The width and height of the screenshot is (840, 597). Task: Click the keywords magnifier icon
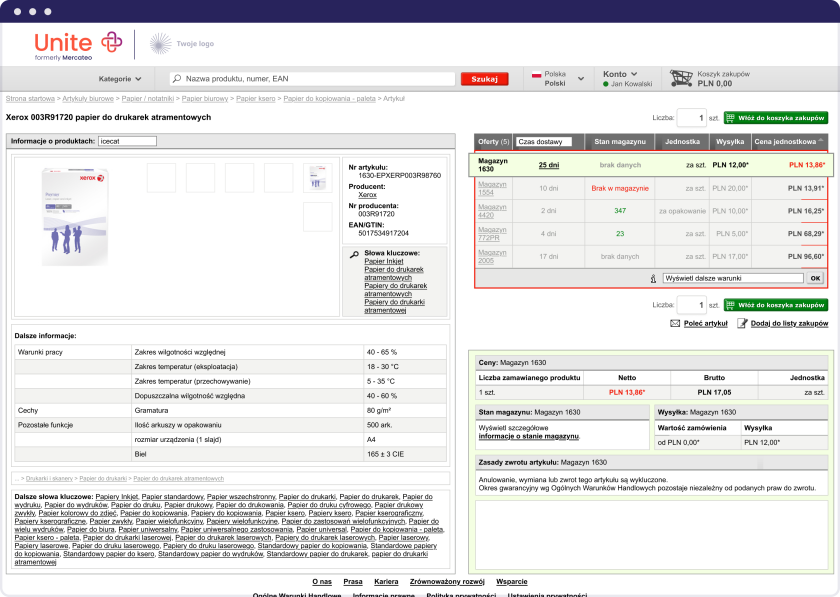tap(354, 255)
